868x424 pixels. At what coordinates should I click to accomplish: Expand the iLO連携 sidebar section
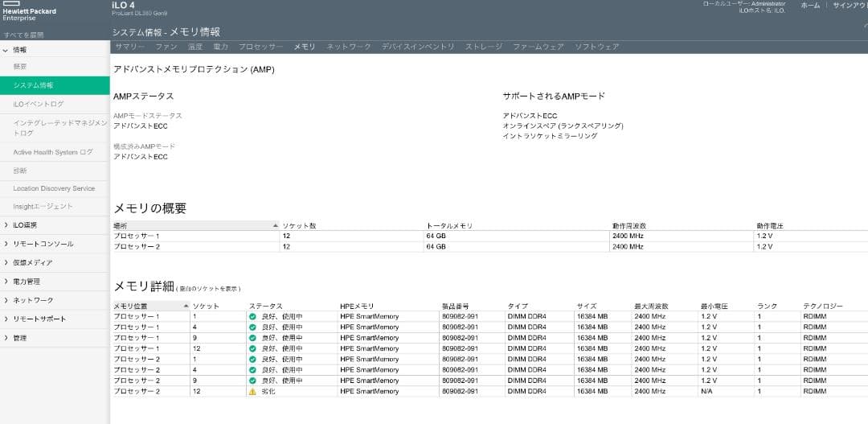(x=6, y=225)
